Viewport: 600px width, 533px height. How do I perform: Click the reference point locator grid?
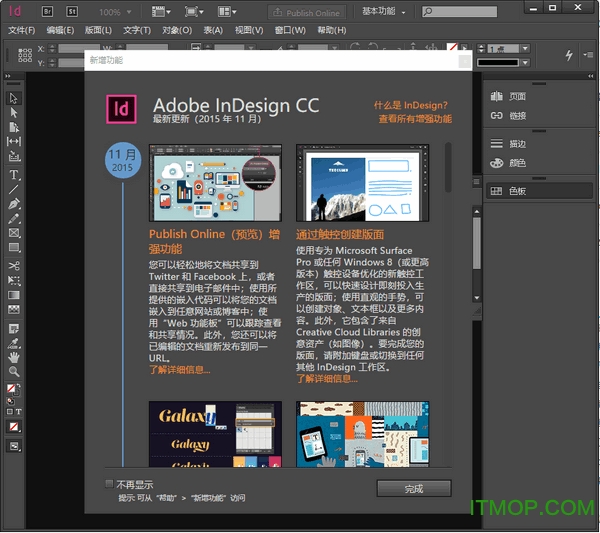(25, 55)
